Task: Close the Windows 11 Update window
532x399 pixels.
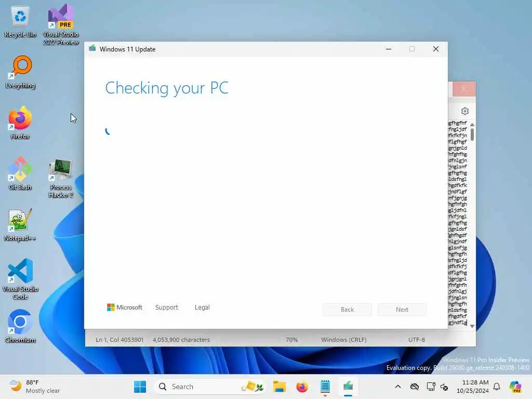Action: [x=436, y=49]
